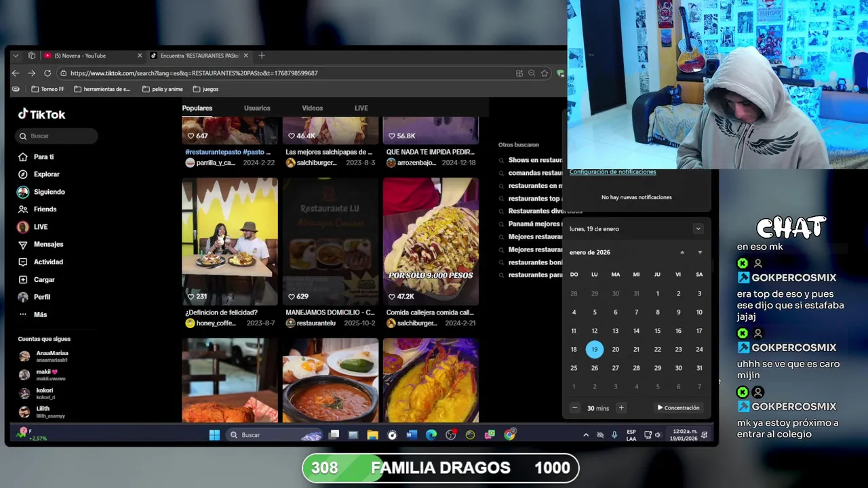Switch to Usuarios tab
The width and height of the screenshot is (868, 488).
pyautogui.click(x=257, y=108)
